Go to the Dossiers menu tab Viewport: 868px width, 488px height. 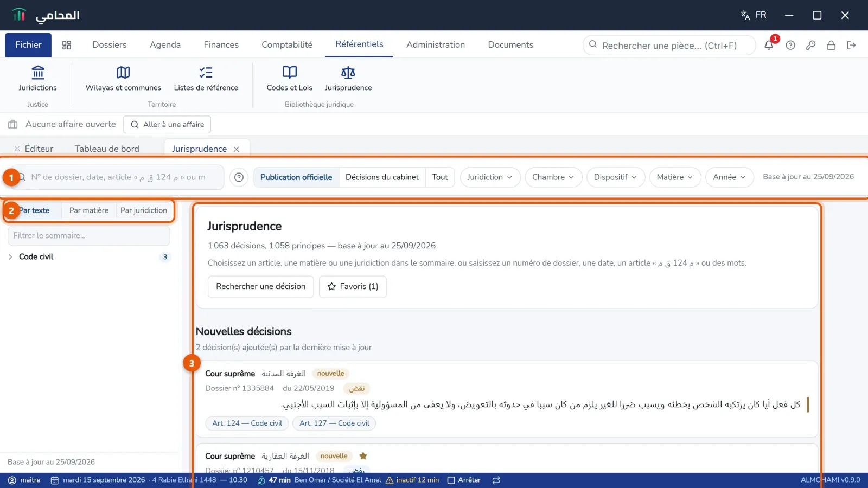pyautogui.click(x=110, y=45)
